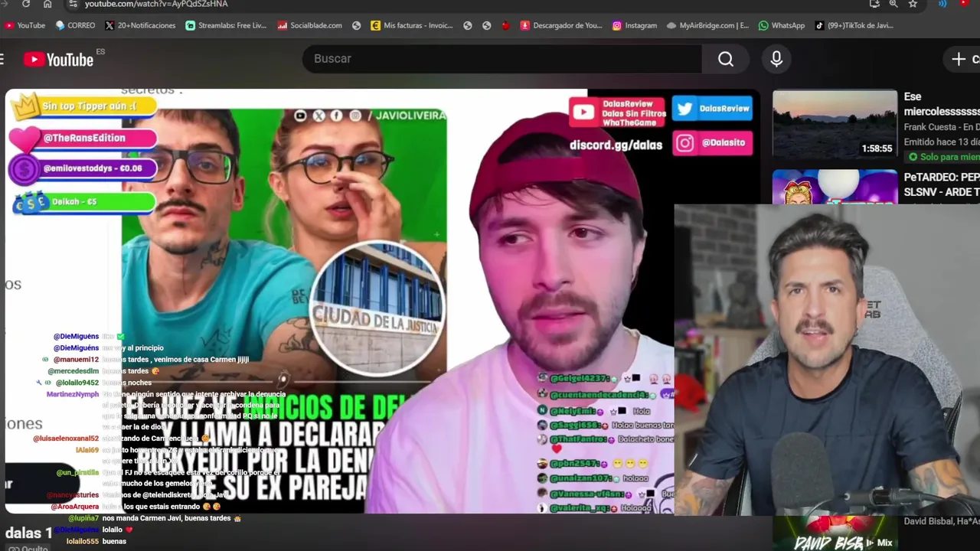Open the YouTube bookmark in bookmarks bar
The height and width of the screenshot is (551, 980).
point(24,25)
